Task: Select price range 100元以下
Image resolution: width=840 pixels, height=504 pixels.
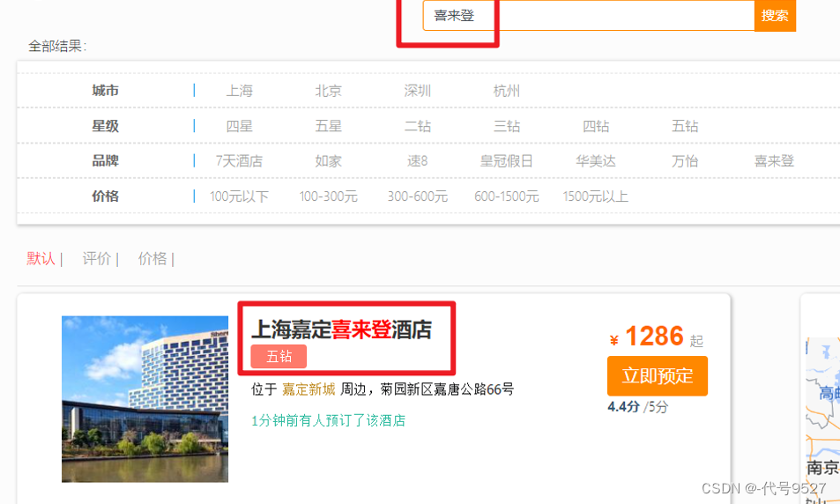Action: tap(239, 196)
